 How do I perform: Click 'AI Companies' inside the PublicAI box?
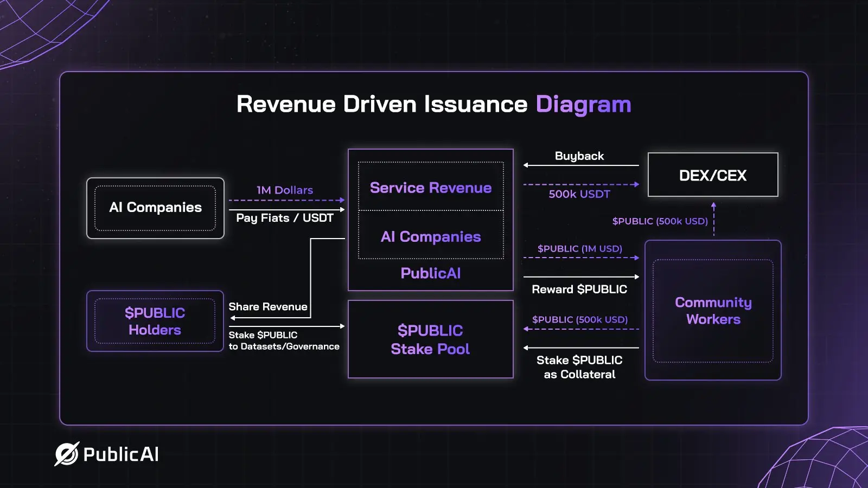coord(431,237)
